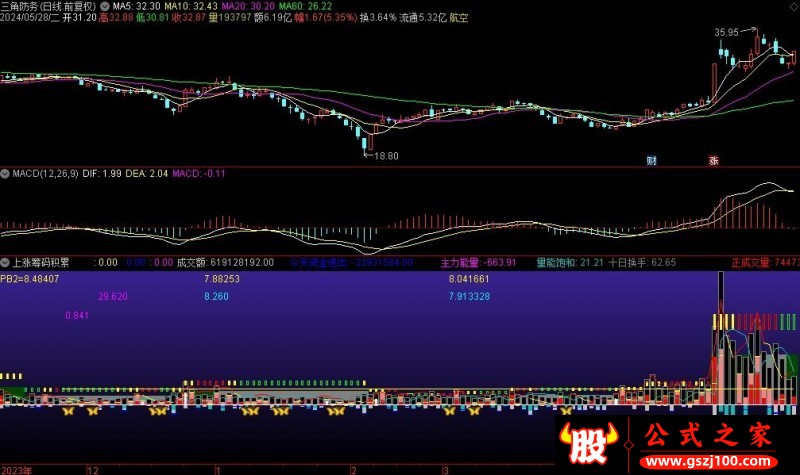Expand the 上涨筹码积累 indicator name
Screen dimensions: 800x475
click(41, 263)
